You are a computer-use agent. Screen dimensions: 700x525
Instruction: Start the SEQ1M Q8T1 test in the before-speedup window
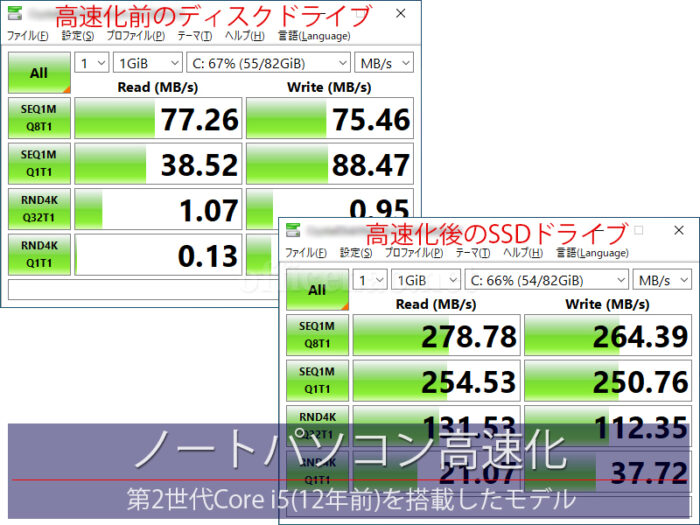point(39,118)
